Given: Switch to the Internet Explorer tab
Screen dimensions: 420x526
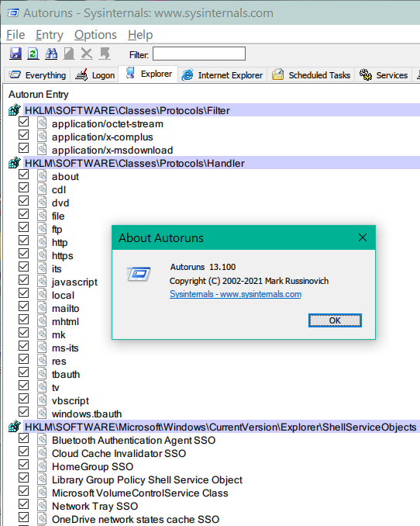Looking at the screenshot, I should [222, 74].
